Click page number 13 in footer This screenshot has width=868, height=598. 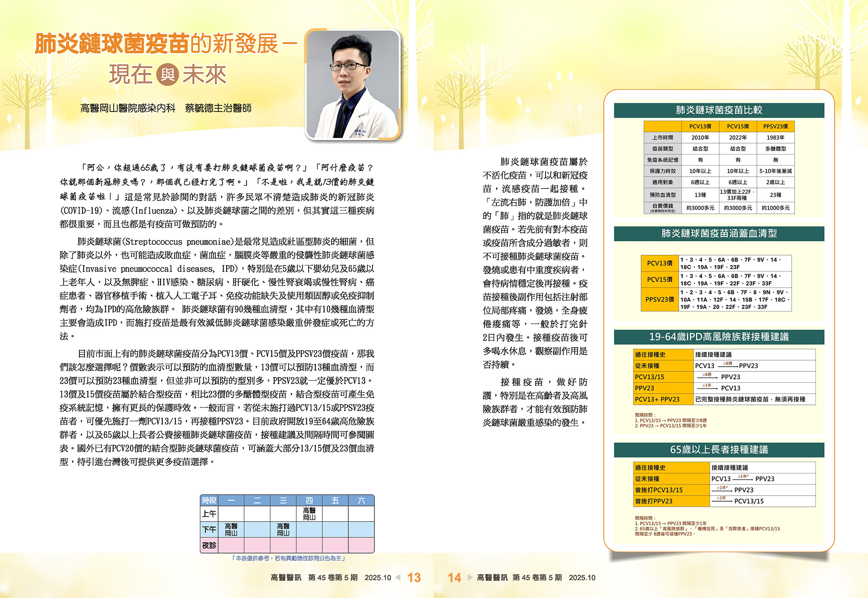414,578
